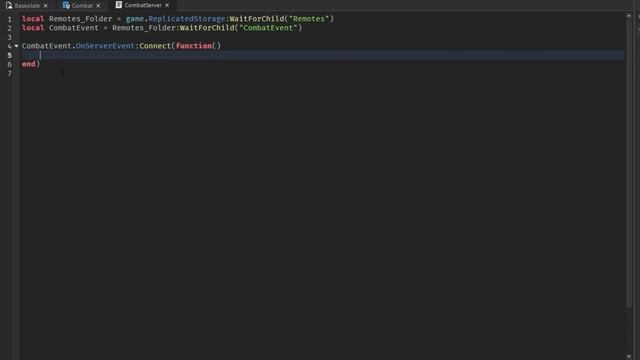Image resolution: width=640 pixels, height=360 pixels.
Task: Switch to the Baseplate tab
Action: pos(27,6)
